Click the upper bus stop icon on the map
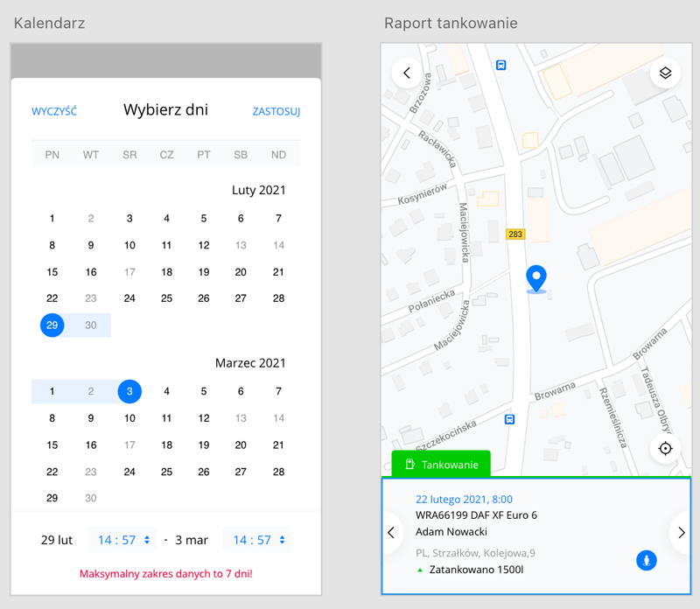The width and height of the screenshot is (700, 609). tap(500, 65)
